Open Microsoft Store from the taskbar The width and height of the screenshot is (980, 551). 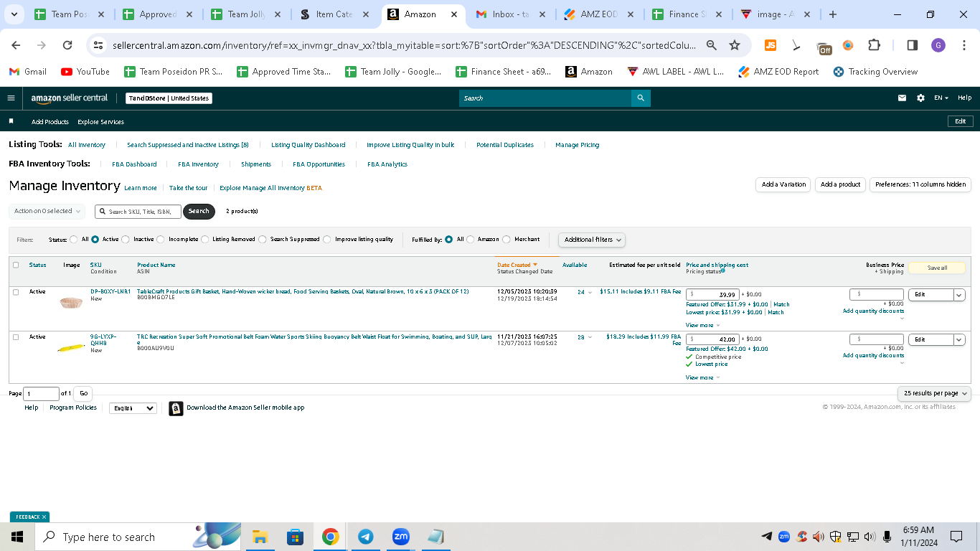295,537
